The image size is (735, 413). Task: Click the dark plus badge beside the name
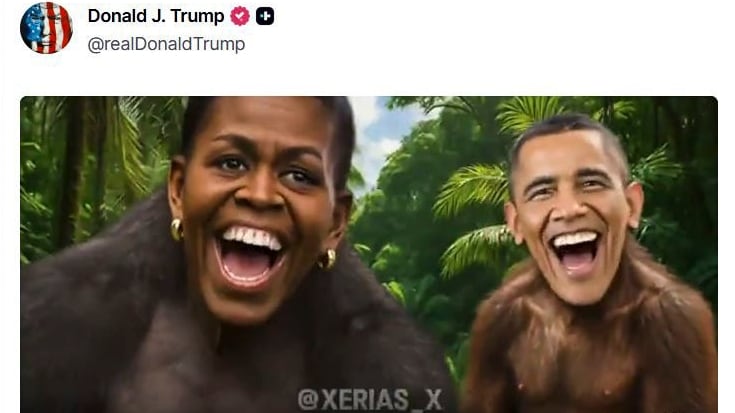click(265, 16)
